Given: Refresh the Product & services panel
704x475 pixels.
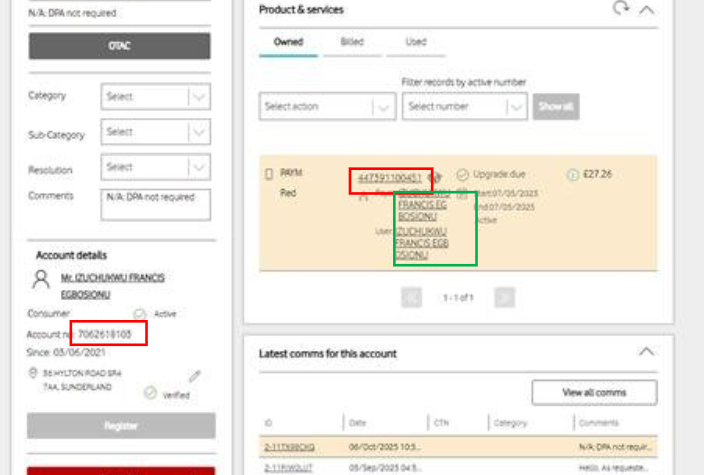Looking at the screenshot, I should 621,9.
